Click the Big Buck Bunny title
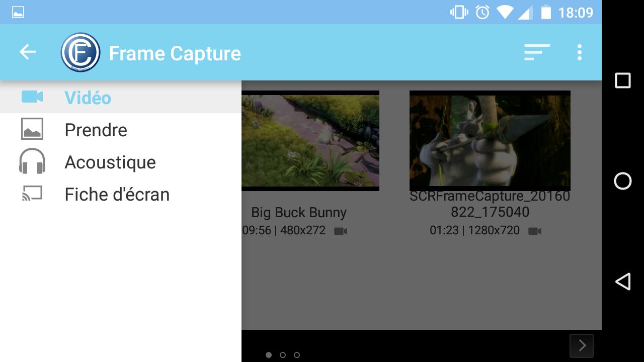 tap(299, 213)
